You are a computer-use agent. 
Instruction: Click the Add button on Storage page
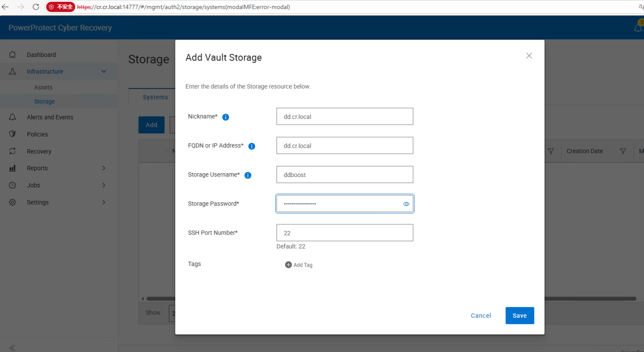click(152, 125)
